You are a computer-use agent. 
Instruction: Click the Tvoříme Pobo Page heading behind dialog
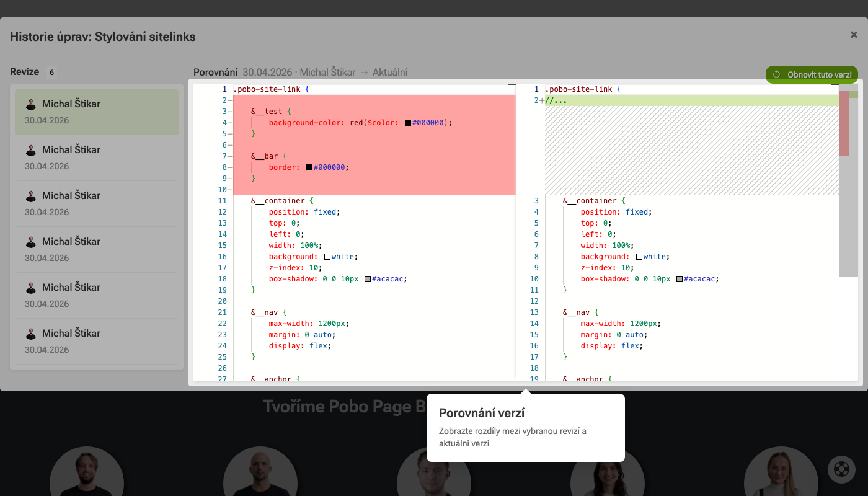click(x=344, y=406)
